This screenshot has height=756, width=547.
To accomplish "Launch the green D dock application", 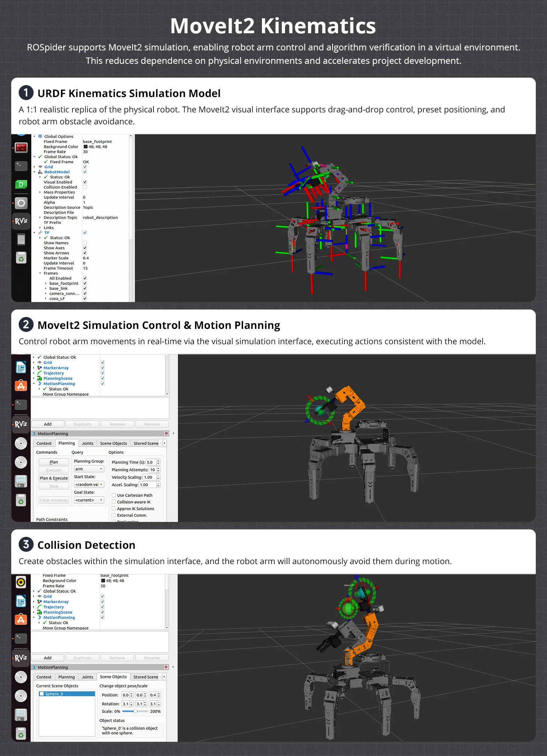I will pos(21,184).
